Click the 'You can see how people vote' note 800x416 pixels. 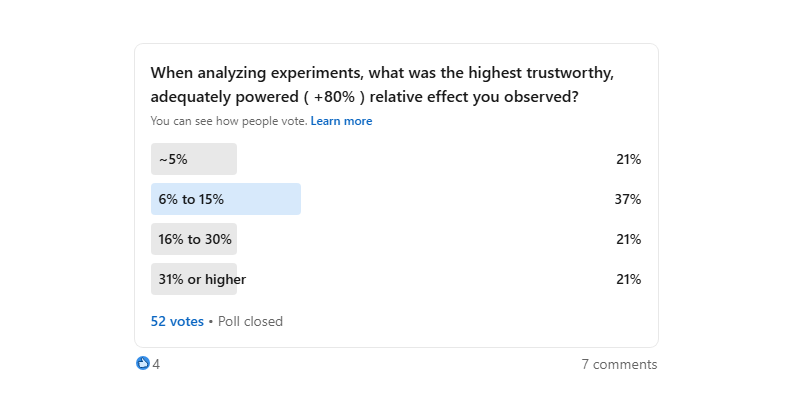228,121
